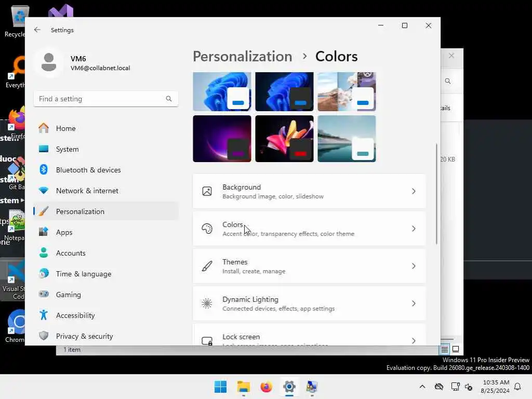
Task: Switch File Explorer to details view icon
Action: coord(445,350)
